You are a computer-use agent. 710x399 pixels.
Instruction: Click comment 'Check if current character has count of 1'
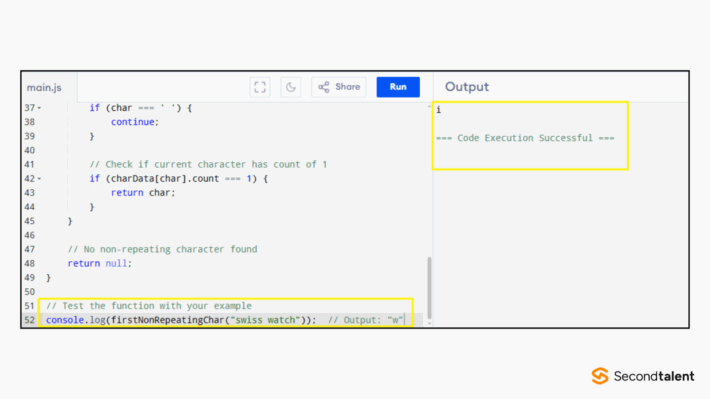coord(208,164)
